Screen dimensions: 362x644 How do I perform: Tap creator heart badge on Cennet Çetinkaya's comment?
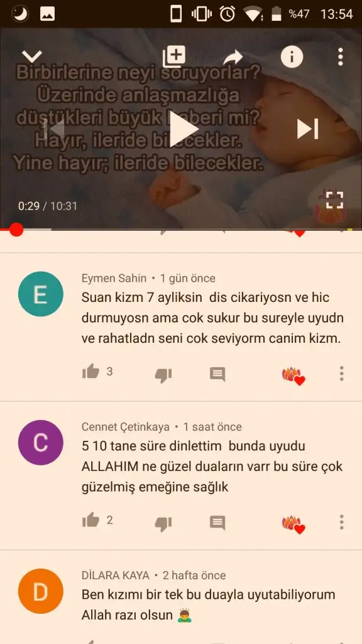(x=294, y=525)
